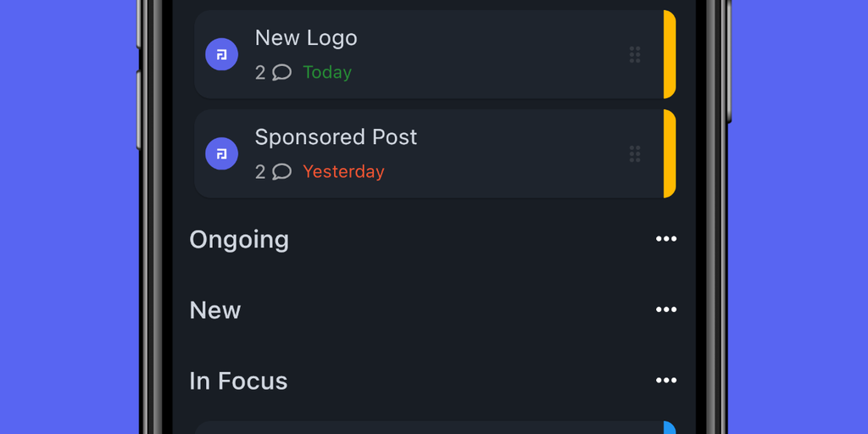Expand the Ongoing section
The width and height of the screenshot is (868, 434).
239,240
